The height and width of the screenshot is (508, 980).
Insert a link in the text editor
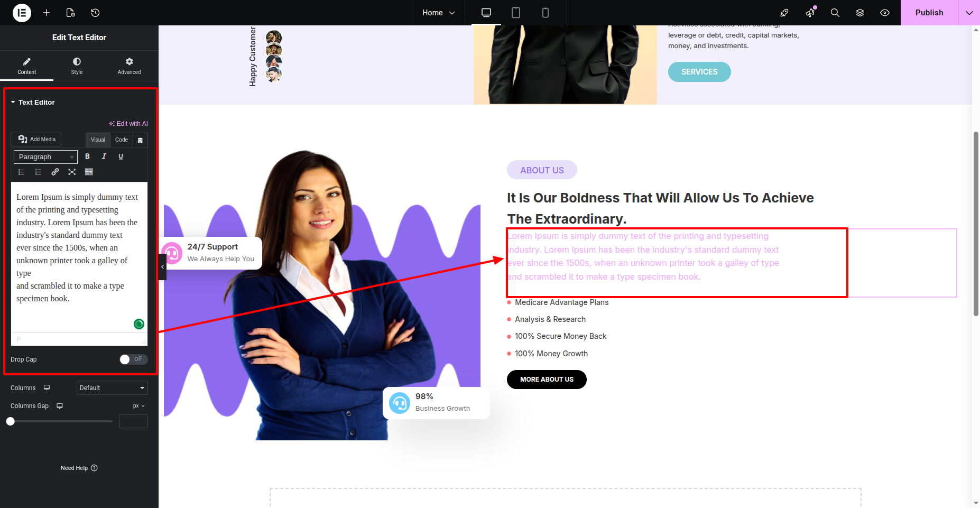[x=55, y=172]
